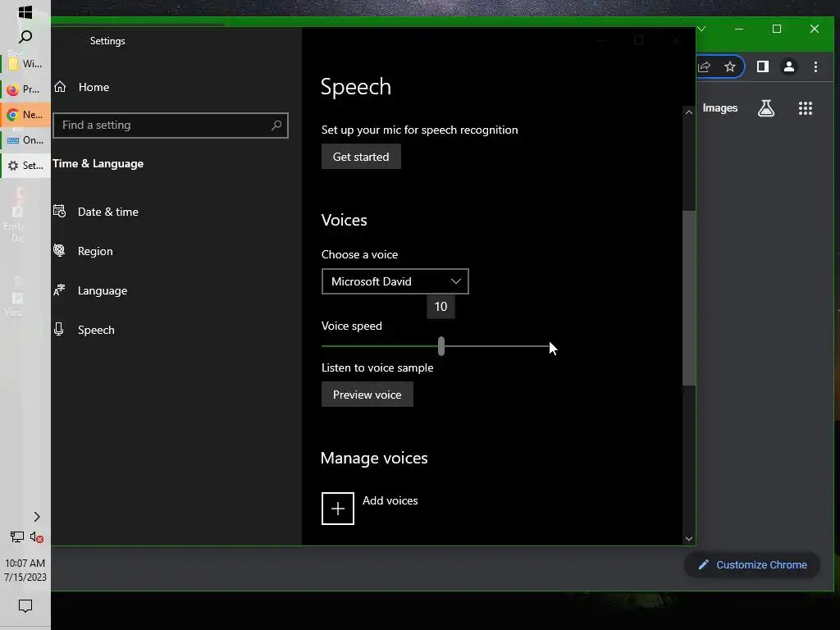
Task: Open Search Labs flask icon
Action: click(x=766, y=108)
